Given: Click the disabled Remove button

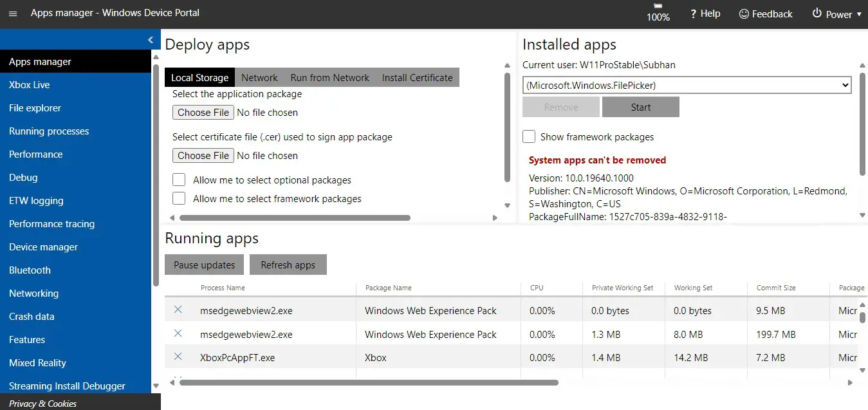Looking at the screenshot, I should (x=561, y=107).
